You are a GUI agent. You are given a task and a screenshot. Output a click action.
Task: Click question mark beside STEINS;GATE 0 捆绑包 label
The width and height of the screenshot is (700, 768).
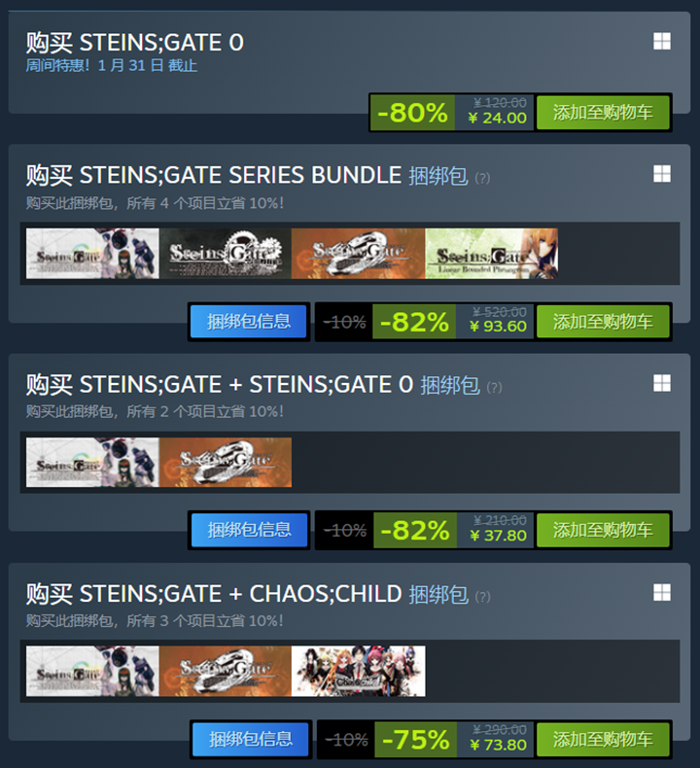(x=494, y=388)
